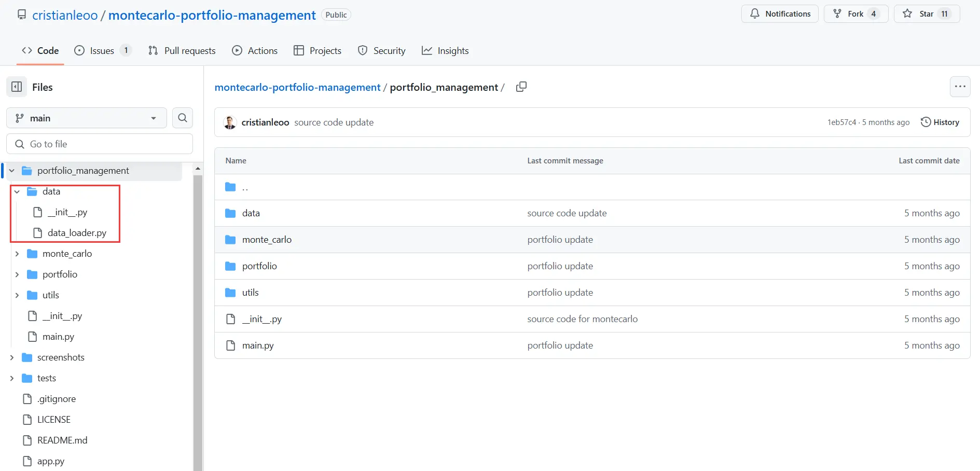Open main.py in the file table
Image resolution: width=980 pixels, height=471 pixels.
258,345
